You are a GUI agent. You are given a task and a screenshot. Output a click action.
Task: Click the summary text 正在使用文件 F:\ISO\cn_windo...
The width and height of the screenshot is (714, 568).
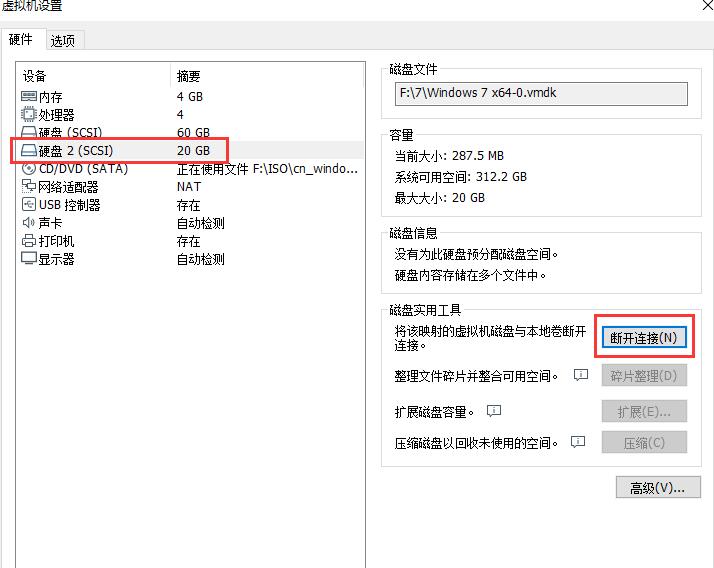coord(267,169)
